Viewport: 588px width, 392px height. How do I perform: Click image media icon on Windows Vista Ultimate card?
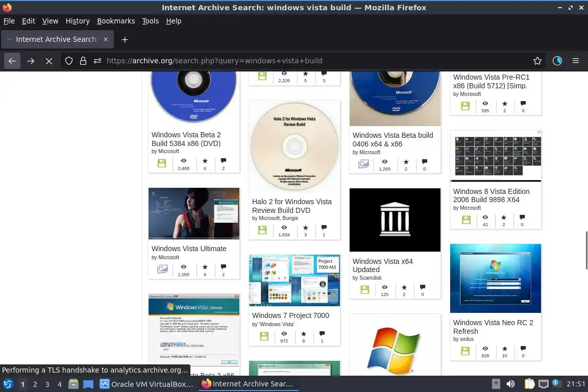click(162, 269)
